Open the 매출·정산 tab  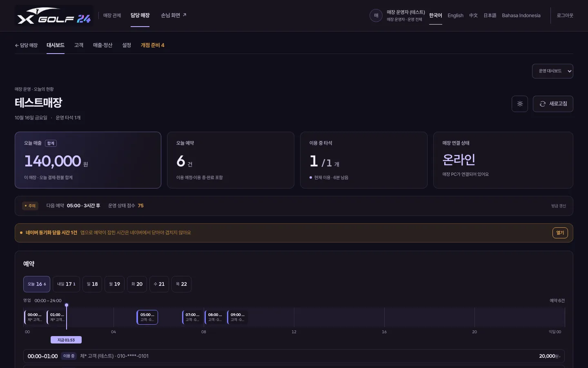102,45
